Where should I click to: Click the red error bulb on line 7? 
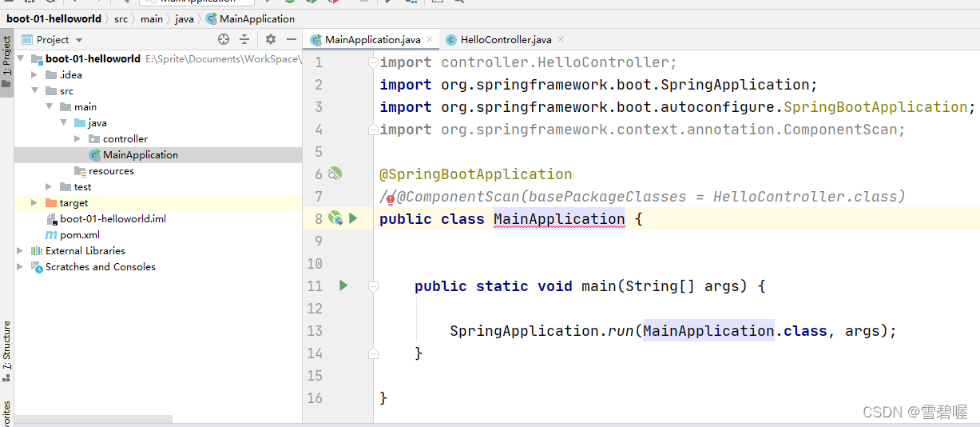[x=391, y=200]
